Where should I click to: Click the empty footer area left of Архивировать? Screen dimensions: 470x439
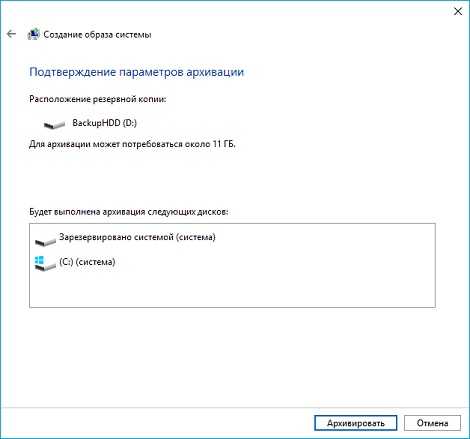coord(157,423)
